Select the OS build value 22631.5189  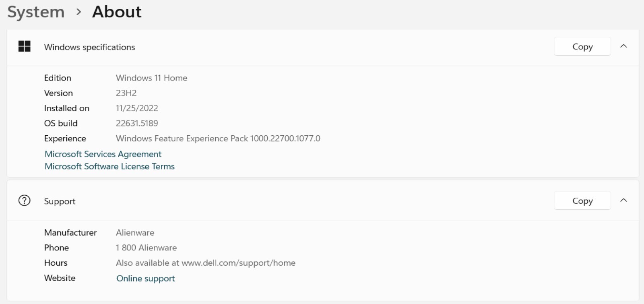[x=137, y=123]
